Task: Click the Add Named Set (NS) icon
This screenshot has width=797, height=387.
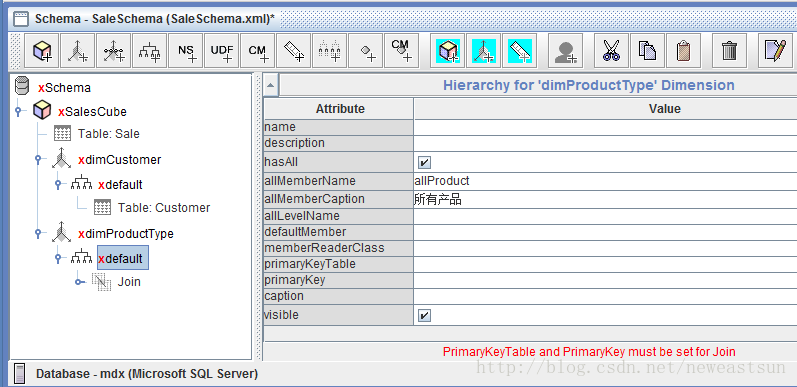Action: 186,50
